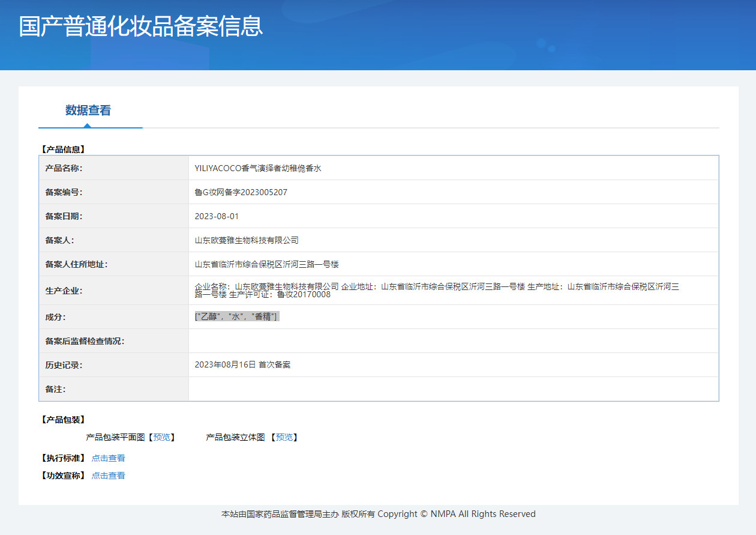Click the 【产品信息】 section heading
The image size is (756, 535).
[x=62, y=149]
